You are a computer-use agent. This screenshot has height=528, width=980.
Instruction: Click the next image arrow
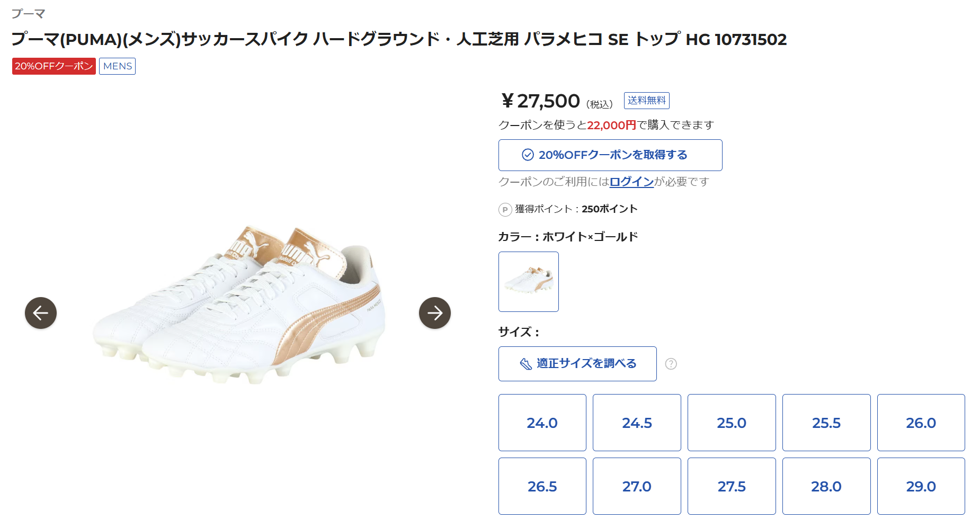click(434, 313)
